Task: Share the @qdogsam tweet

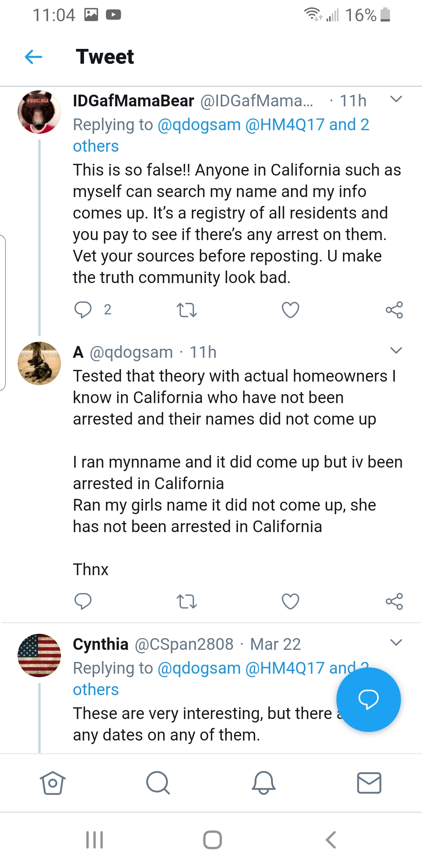Action: coord(394,601)
